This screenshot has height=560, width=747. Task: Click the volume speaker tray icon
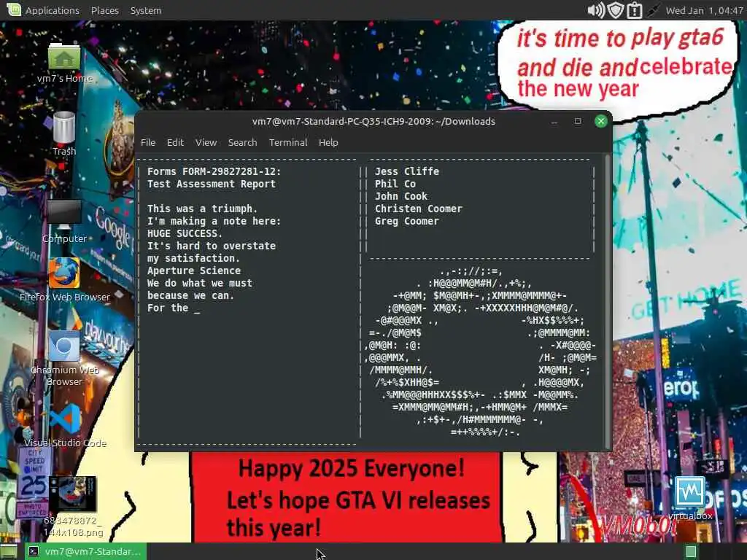point(595,10)
